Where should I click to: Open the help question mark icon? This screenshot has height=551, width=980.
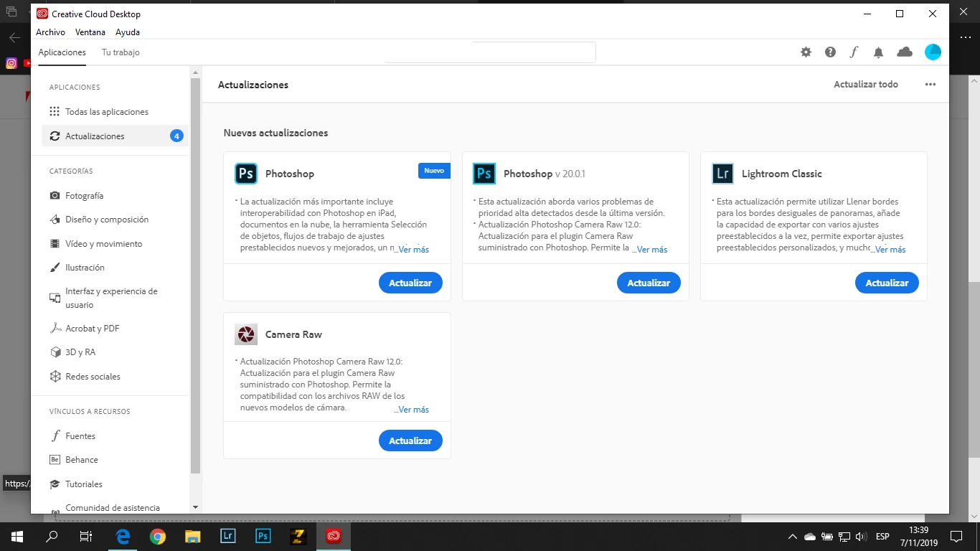(830, 52)
